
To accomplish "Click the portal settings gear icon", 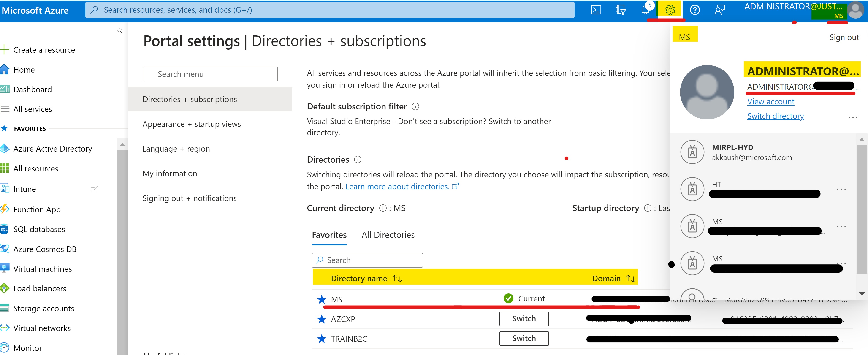I will (670, 10).
